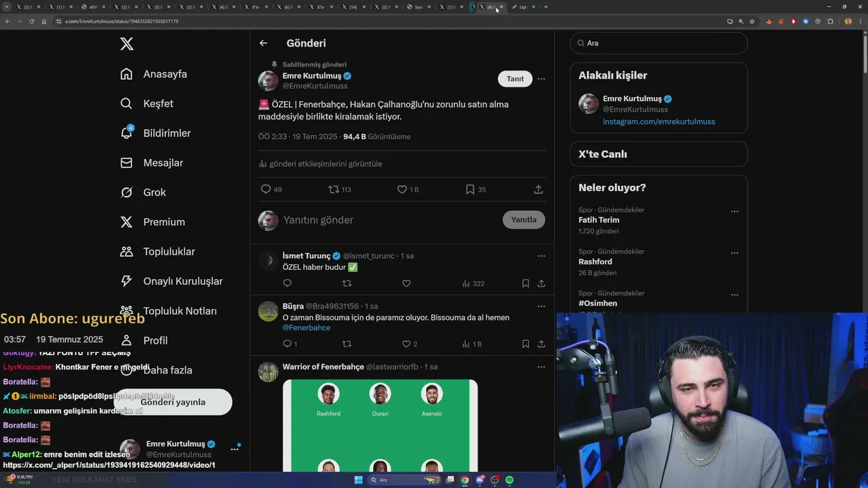Click the repost icon showing 113
Viewport: 868px width, 488px height.
pyautogui.click(x=334, y=190)
